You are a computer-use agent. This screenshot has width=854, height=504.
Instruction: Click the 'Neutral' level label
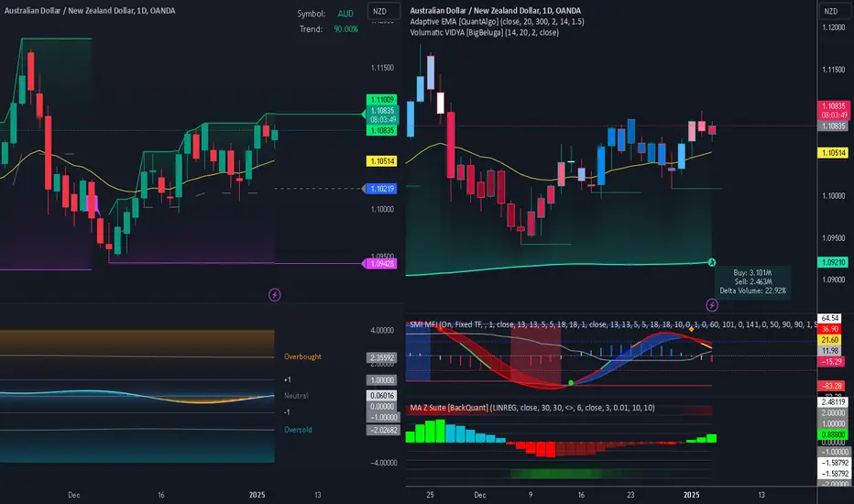[296, 396]
